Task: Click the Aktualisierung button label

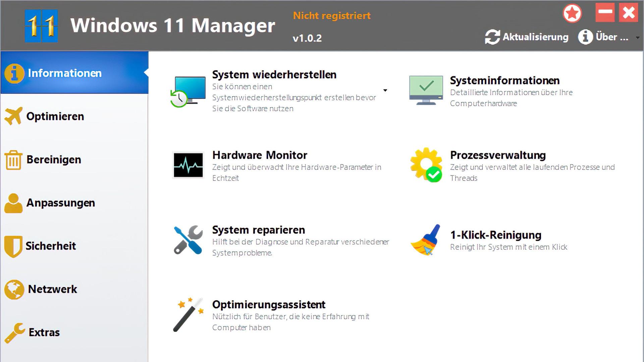Action: pyautogui.click(x=536, y=37)
